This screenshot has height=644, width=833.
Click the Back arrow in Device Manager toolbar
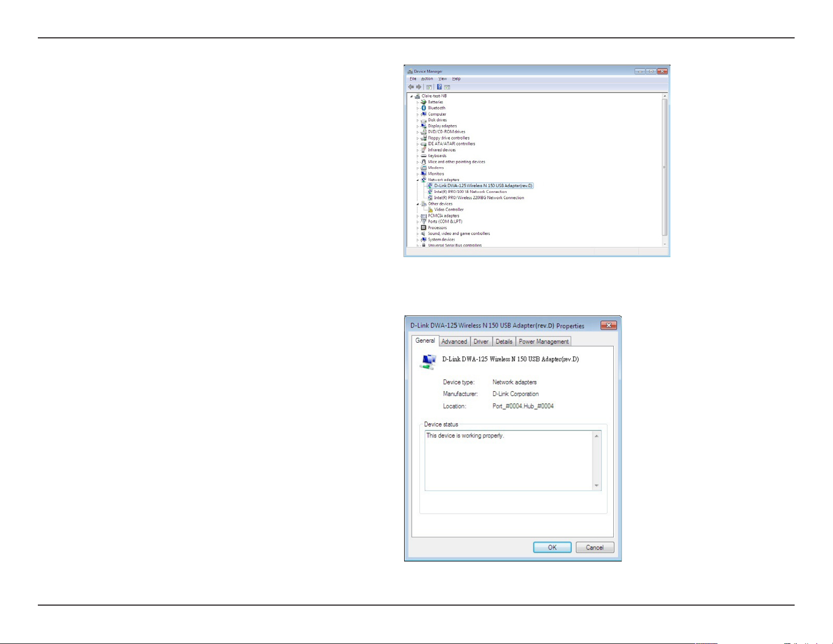click(411, 87)
